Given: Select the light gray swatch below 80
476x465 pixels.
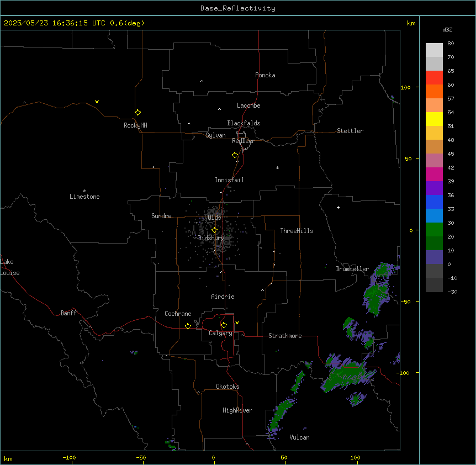Looking at the screenshot, I should 434,50.
